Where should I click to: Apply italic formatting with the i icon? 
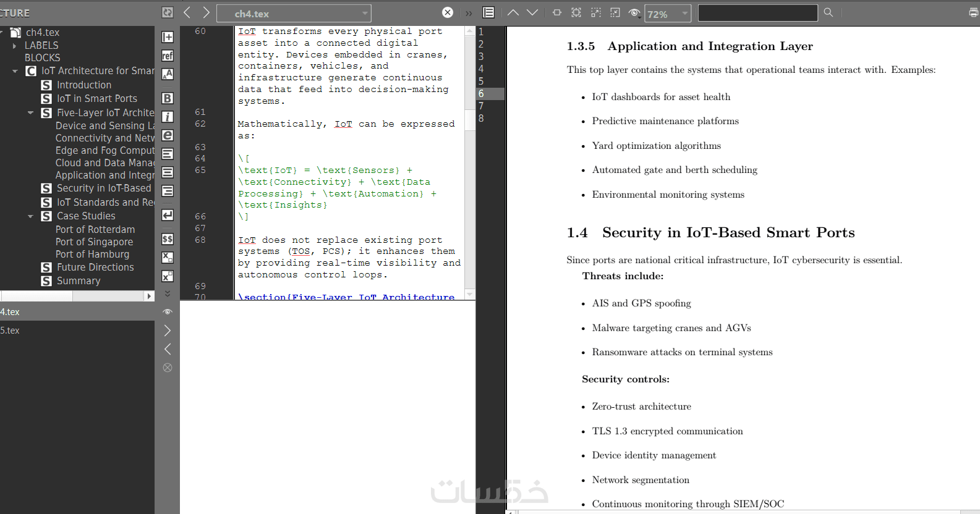coord(168,117)
